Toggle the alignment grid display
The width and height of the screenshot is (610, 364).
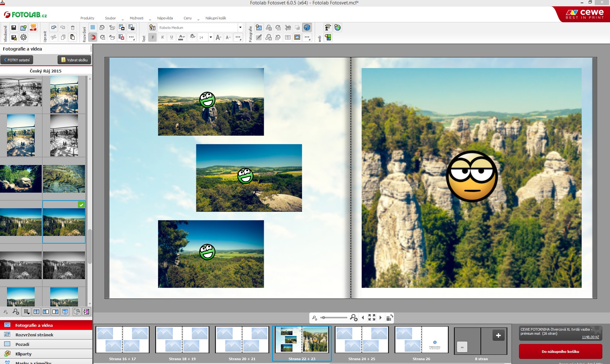[x=93, y=28]
